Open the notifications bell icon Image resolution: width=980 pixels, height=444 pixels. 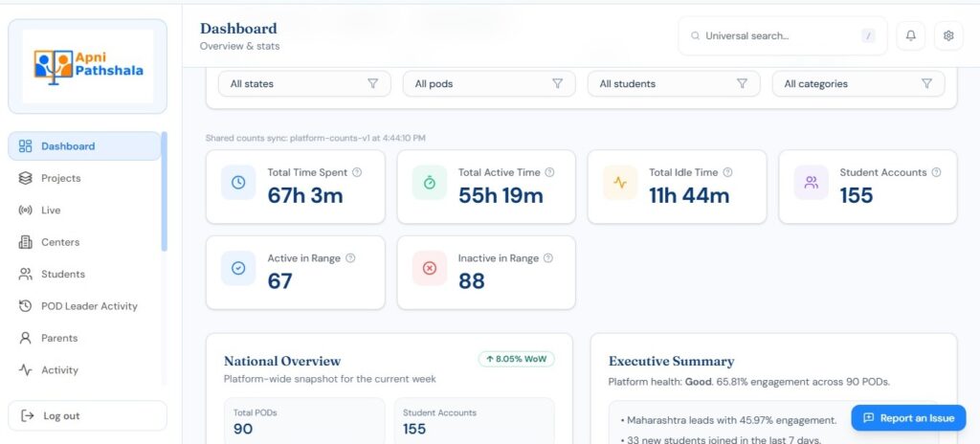911,35
